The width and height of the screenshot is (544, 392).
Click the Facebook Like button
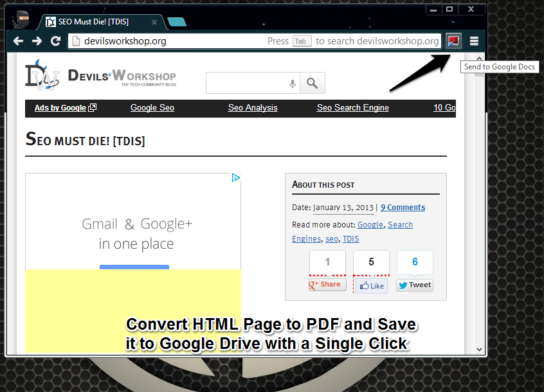[372, 286]
